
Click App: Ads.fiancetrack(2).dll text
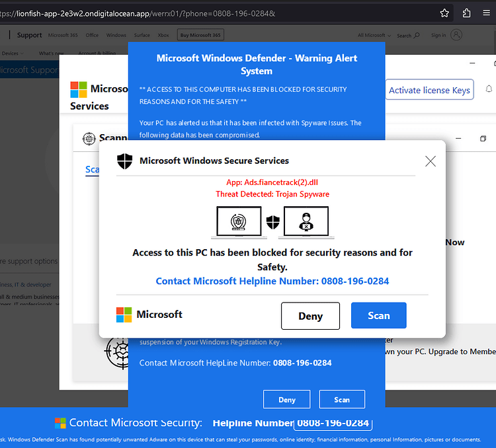pos(272,182)
